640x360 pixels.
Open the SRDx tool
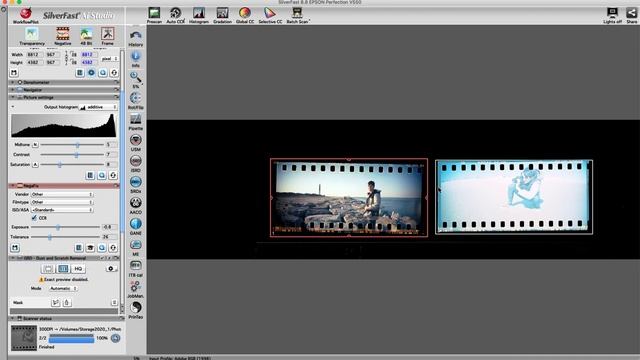(136, 184)
